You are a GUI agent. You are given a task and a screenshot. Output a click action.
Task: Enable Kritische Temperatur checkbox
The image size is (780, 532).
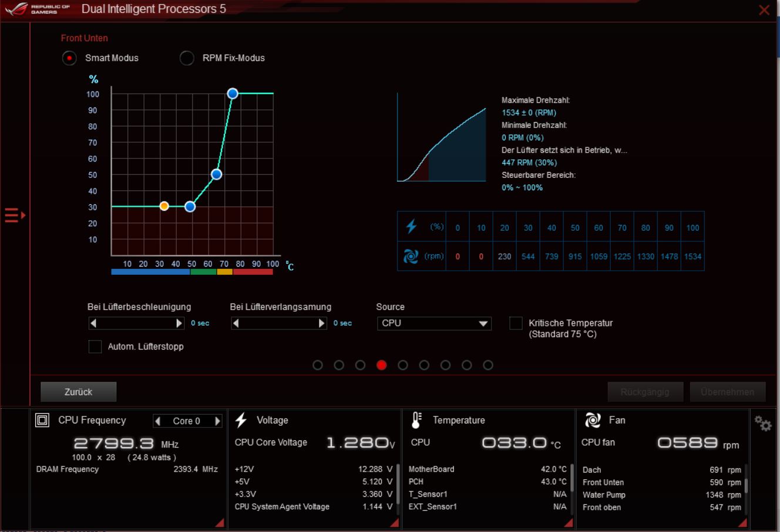coord(516,323)
